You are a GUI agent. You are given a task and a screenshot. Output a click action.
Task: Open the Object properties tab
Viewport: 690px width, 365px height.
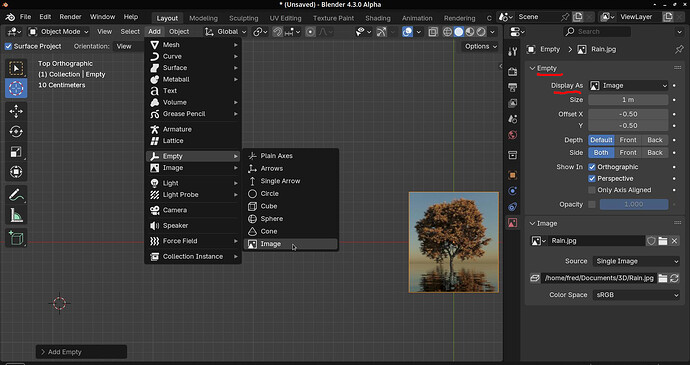pyautogui.click(x=512, y=175)
